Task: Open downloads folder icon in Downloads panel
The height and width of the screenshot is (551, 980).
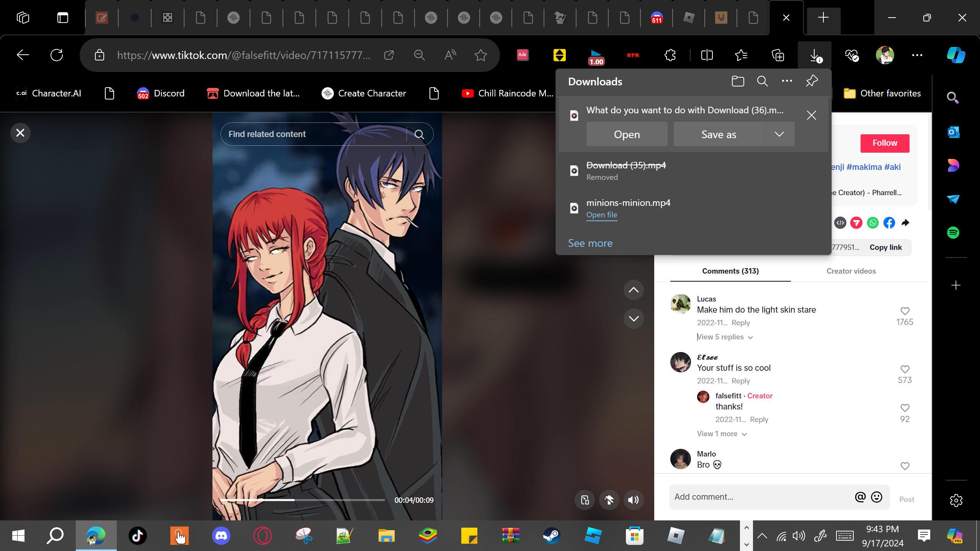Action: [x=738, y=81]
